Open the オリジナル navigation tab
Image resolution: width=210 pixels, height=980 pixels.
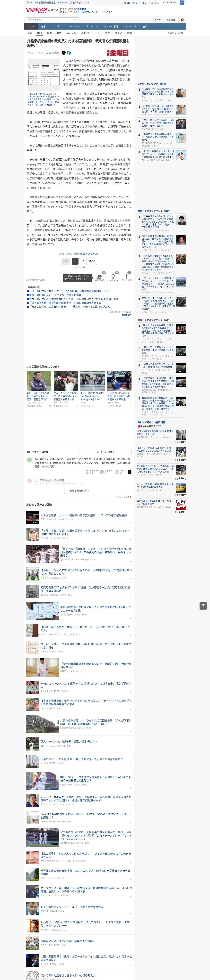click(x=92, y=27)
